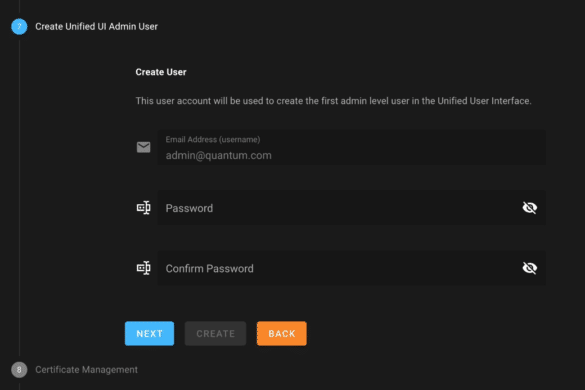Go back with the orange BACK button
Screen dimensions: 585x390
click(x=282, y=333)
